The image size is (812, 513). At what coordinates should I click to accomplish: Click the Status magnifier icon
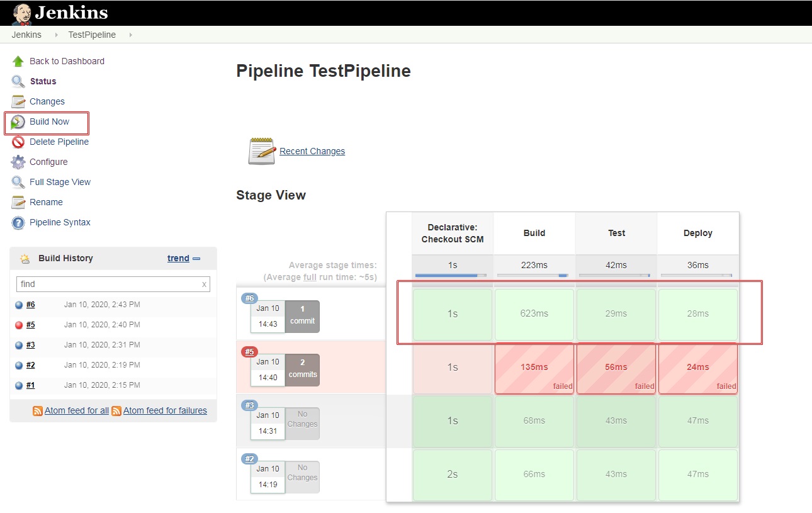pyautogui.click(x=18, y=81)
